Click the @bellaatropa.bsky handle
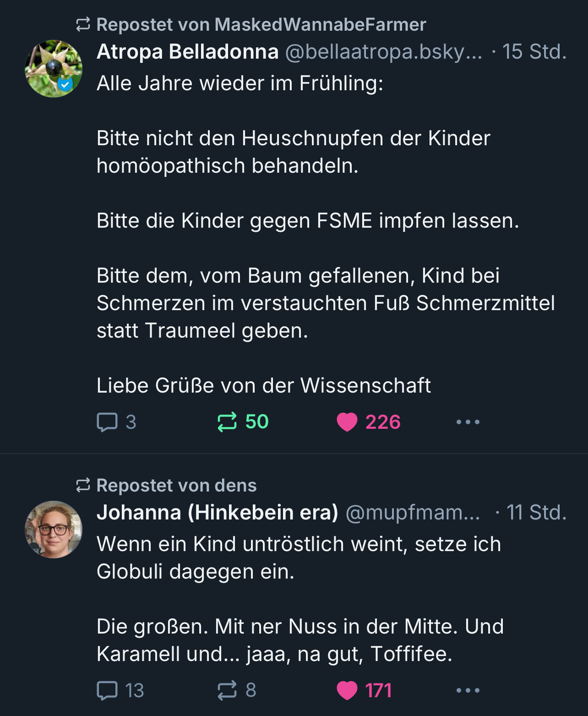Screen dimensions: 588x716 click(383, 52)
